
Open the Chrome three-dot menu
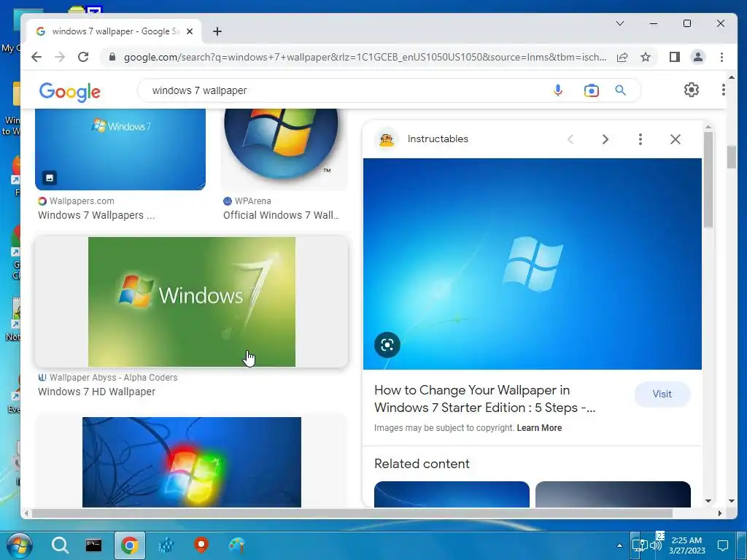(x=721, y=57)
